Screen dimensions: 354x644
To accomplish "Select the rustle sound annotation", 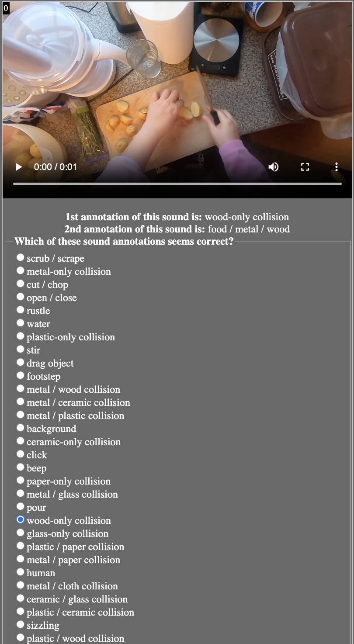I will pyautogui.click(x=21, y=310).
